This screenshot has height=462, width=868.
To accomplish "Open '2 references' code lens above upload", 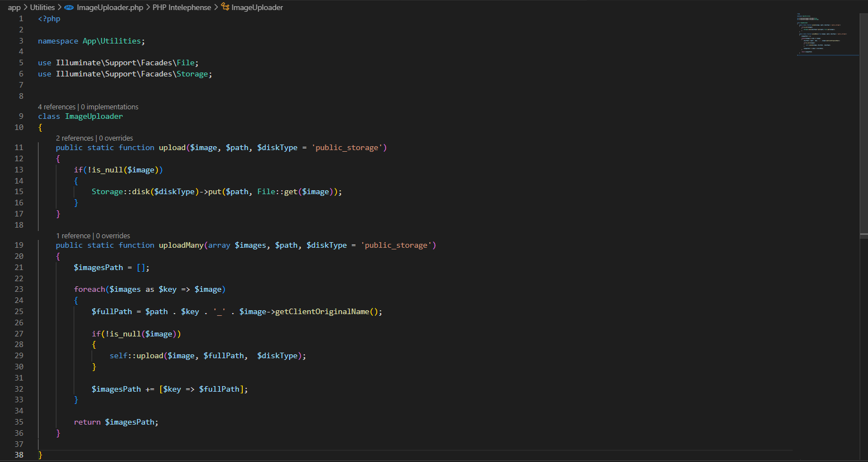I will pyautogui.click(x=74, y=138).
